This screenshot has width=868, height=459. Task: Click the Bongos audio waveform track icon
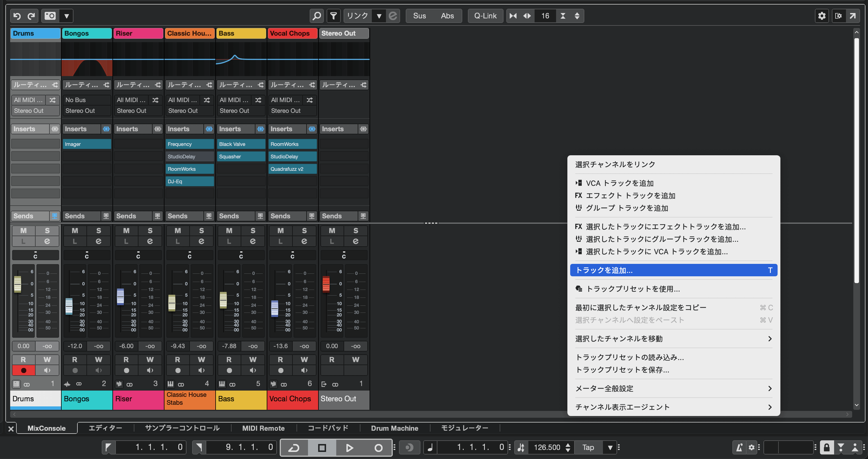click(67, 384)
